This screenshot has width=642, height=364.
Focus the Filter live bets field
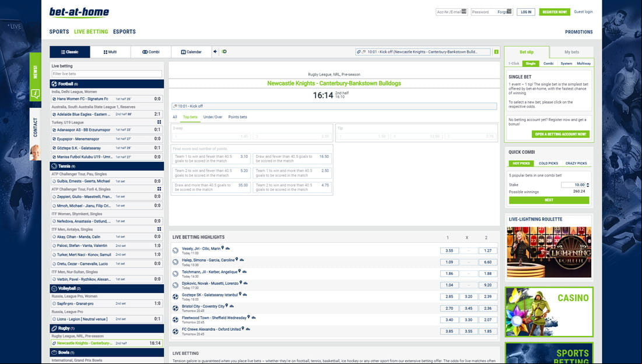107,73
